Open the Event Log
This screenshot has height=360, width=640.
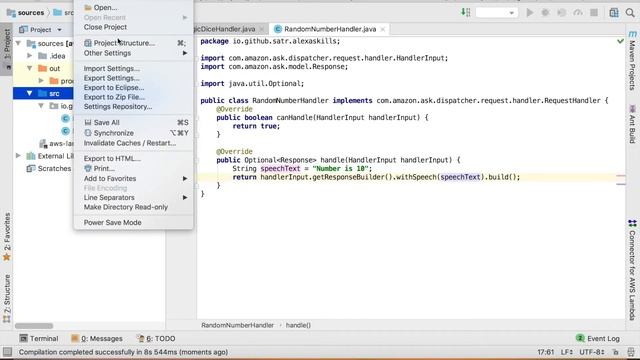pyautogui.click(x=598, y=338)
